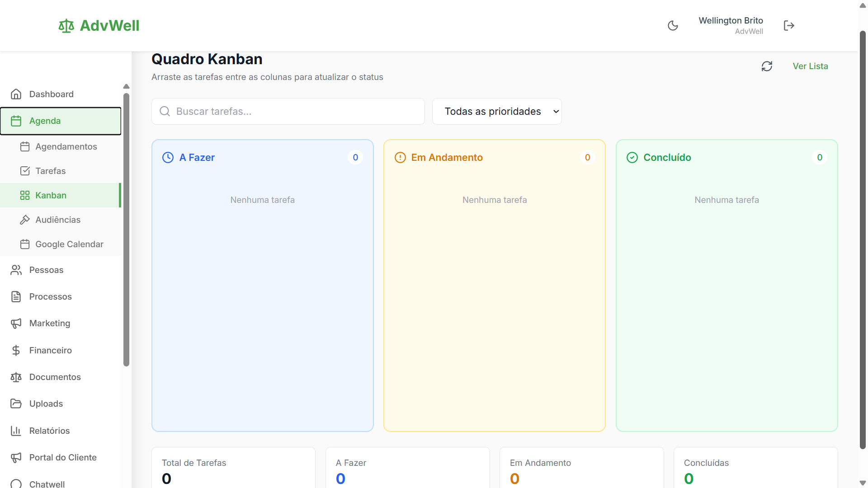Click the AdvWell scales logo
Image resolution: width=868 pixels, height=488 pixels.
coord(66,26)
